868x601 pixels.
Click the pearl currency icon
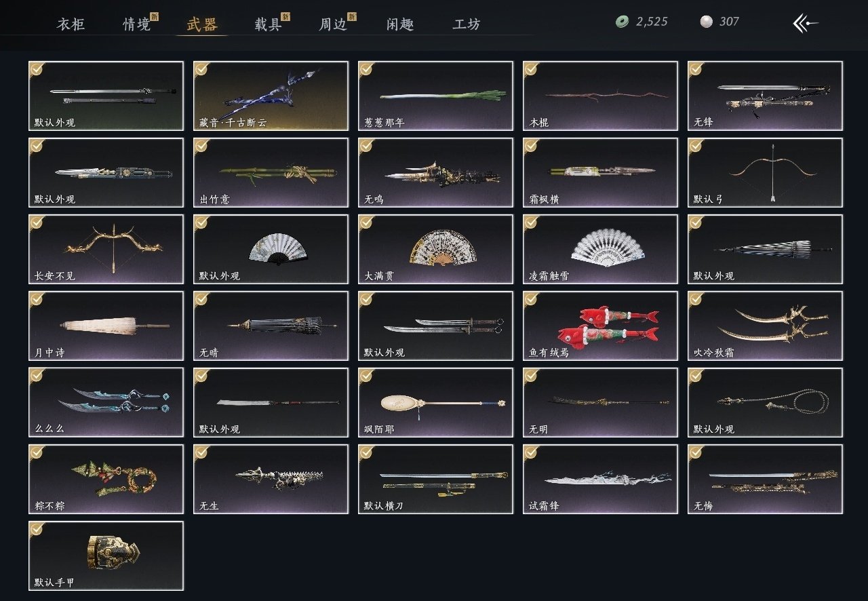tap(706, 22)
